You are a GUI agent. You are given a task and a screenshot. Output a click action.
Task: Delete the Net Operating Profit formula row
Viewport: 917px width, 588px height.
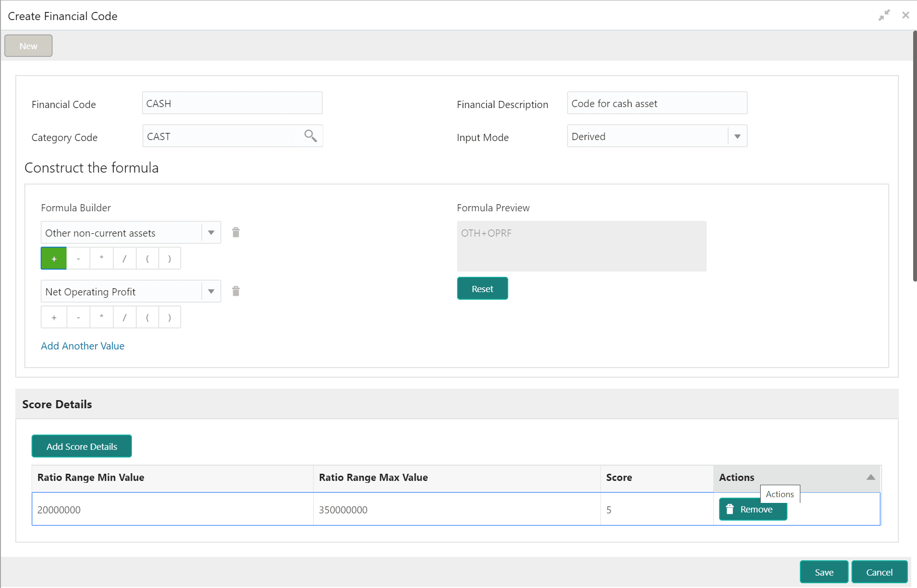click(x=236, y=291)
